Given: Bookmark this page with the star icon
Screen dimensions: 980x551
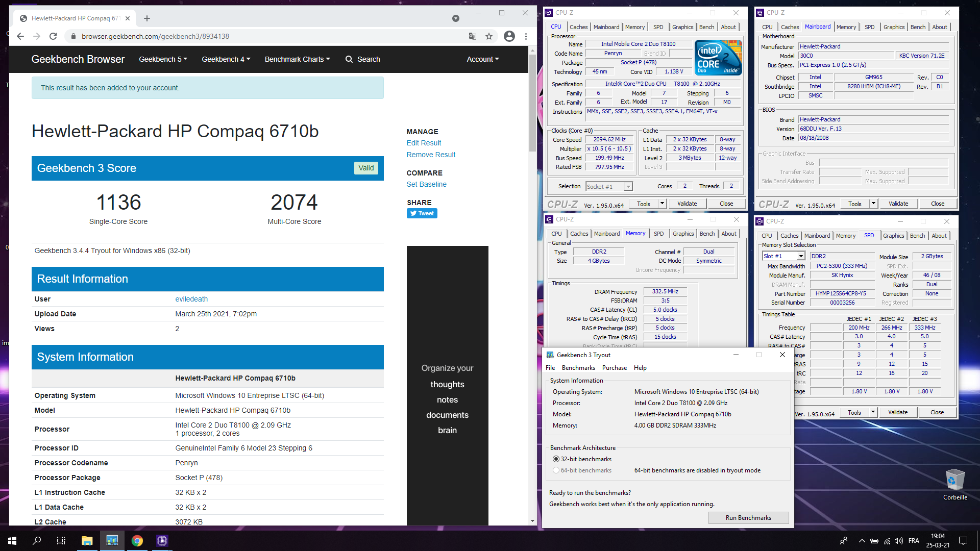Looking at the screenshot, I should tap(489, 36).
